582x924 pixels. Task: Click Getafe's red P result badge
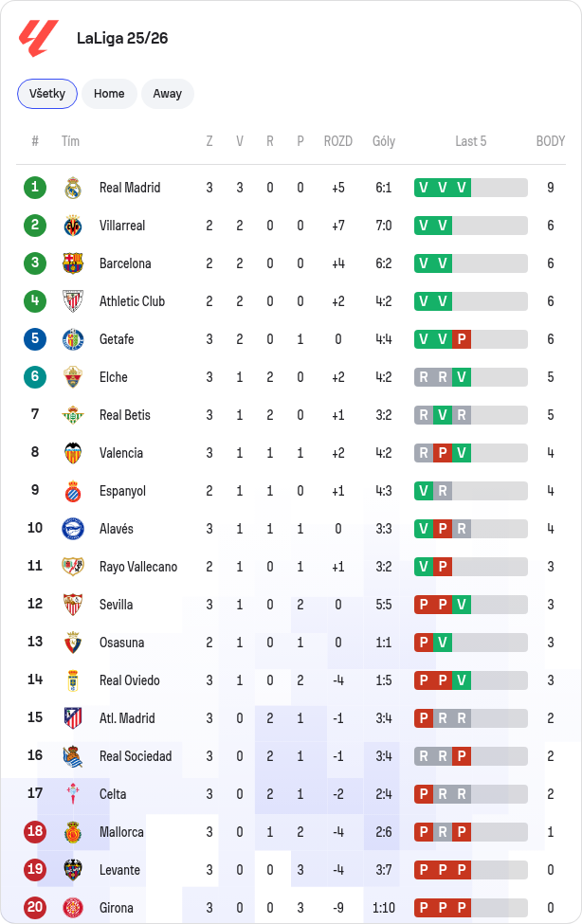[462, 339]
